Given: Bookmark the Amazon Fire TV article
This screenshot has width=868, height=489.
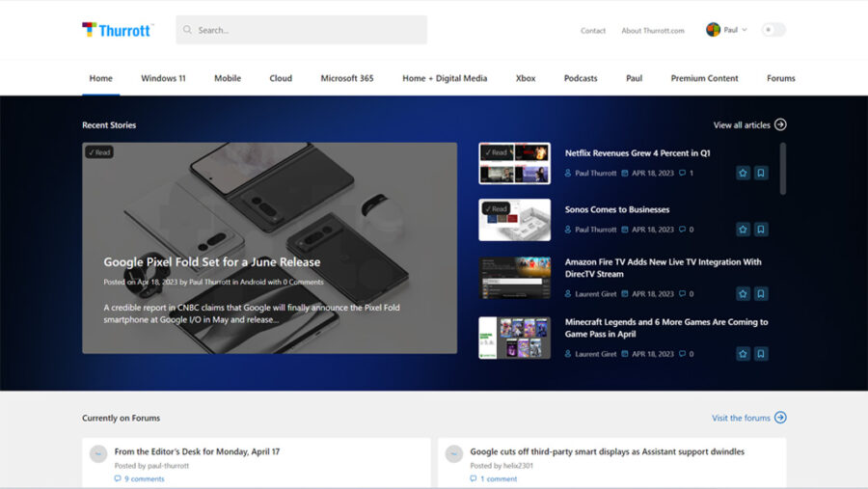Looking at the screenshot, I should pyautogui.click(x=761, y=293).
